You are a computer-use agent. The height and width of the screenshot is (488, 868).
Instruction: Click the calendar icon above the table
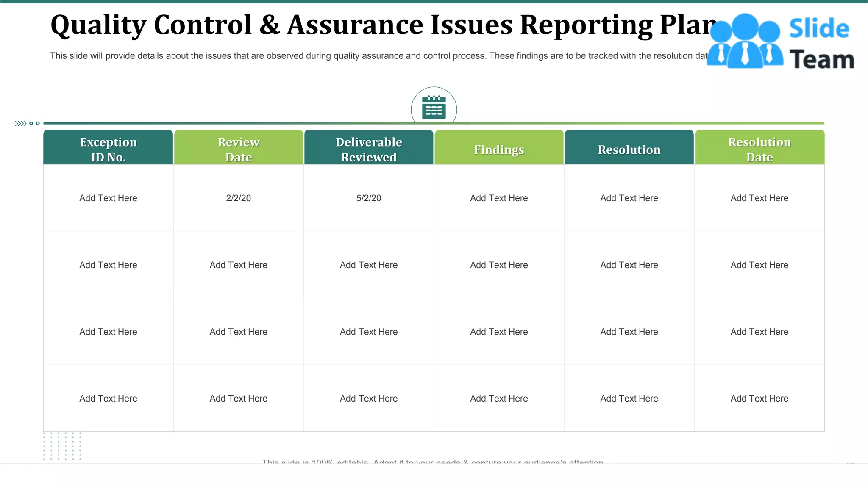pos(434,108)
